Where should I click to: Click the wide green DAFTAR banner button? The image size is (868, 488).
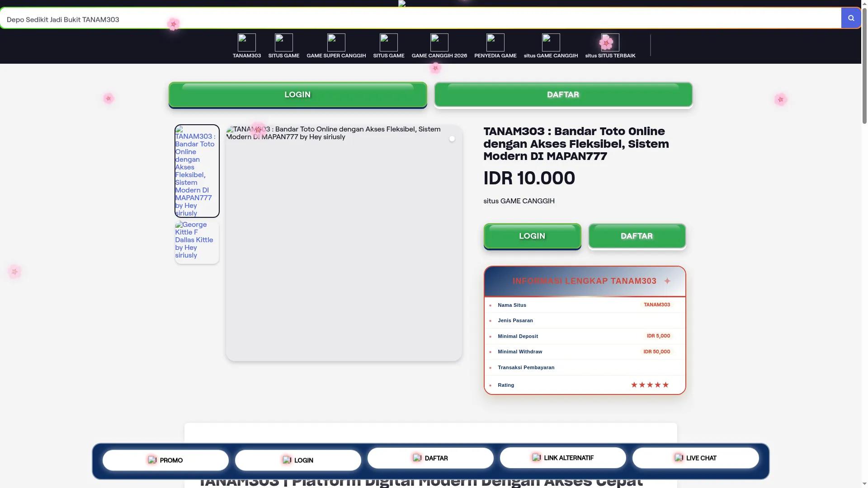coord(563,95)
